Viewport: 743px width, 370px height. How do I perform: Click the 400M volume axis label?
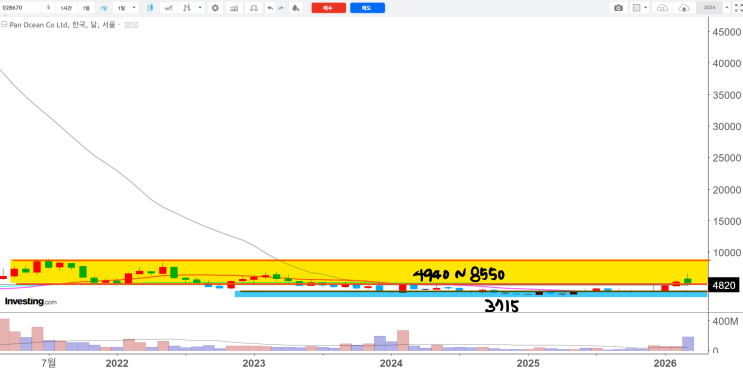click(725, 321)
